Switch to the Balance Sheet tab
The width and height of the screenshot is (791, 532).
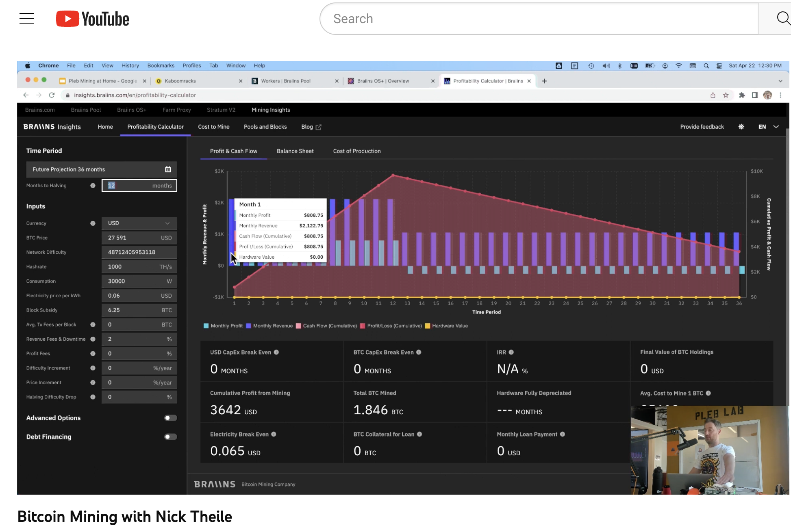[295, 151]
